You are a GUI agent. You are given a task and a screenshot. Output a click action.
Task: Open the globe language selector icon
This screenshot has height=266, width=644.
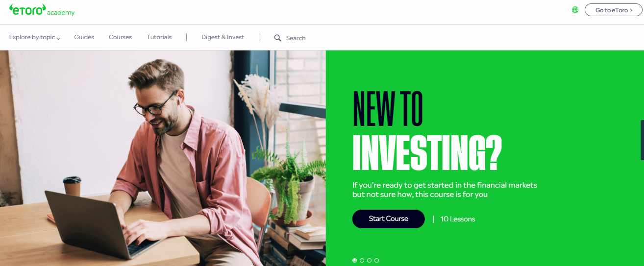(x=575, y=10)
